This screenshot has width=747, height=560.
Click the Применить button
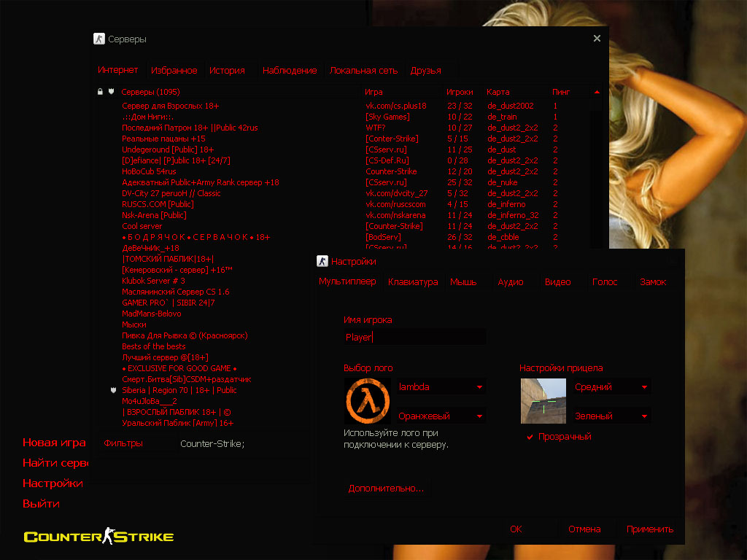click(650, 529)
